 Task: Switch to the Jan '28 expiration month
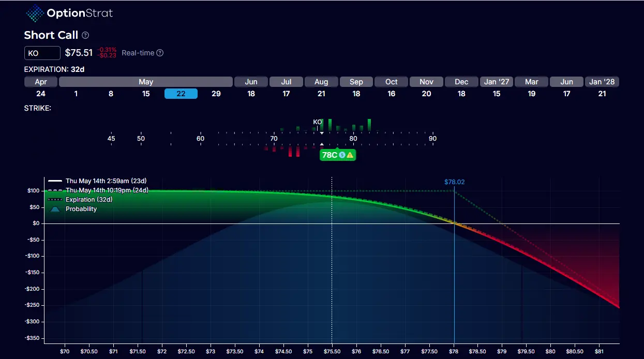602,82
